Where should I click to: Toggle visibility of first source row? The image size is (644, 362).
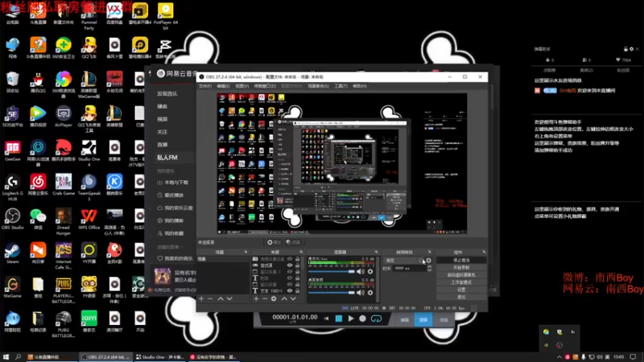click(x=290, y=259)
